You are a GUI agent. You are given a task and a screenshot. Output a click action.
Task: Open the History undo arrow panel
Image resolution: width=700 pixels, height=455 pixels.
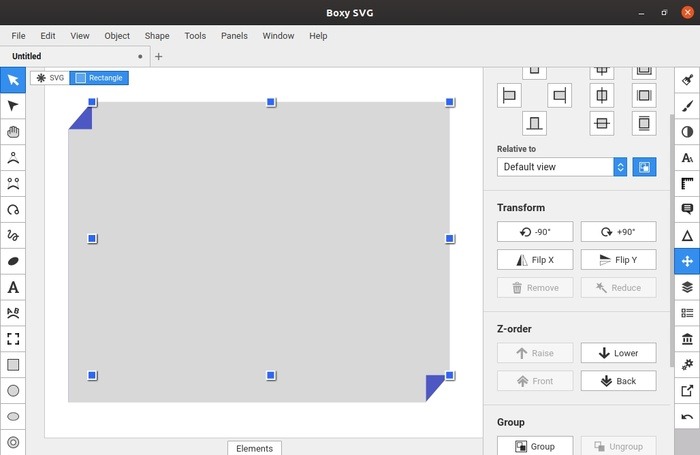[x=687, y=417]
